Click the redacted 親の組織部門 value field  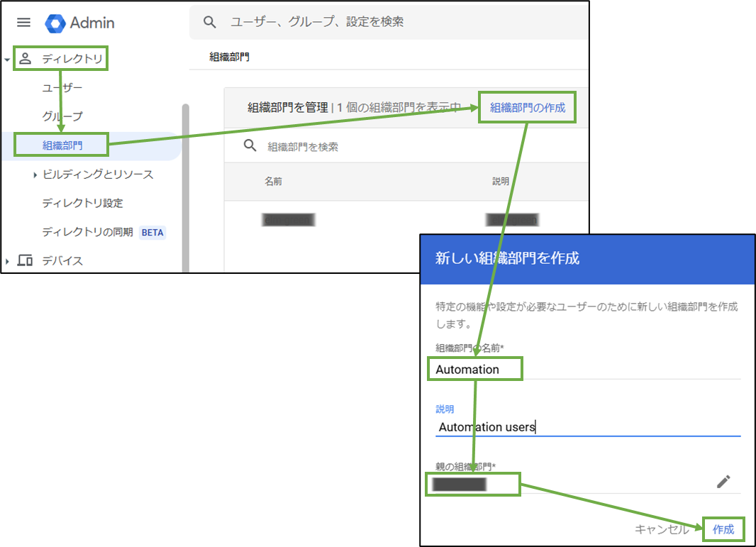point(460,485)
